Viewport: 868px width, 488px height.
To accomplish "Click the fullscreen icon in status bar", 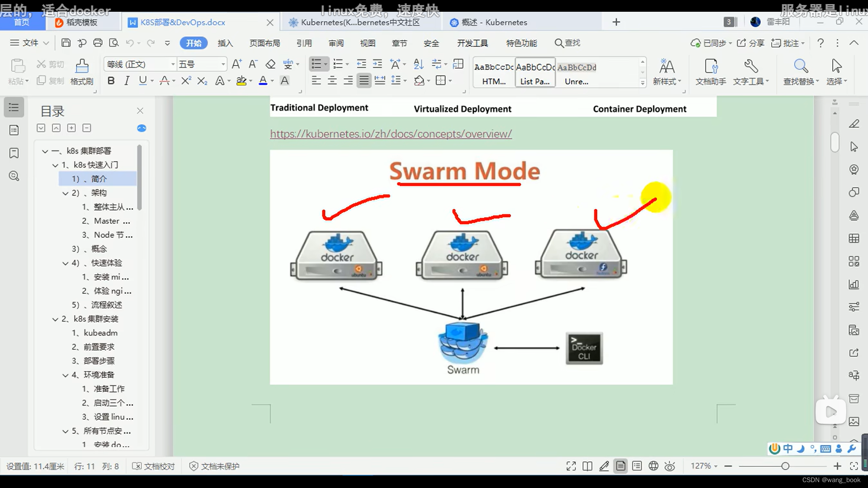I will 571,466.
